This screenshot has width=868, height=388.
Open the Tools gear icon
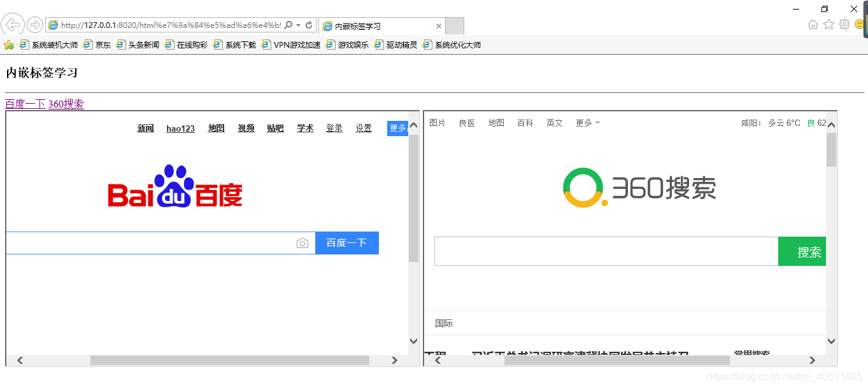coord(844,24)
